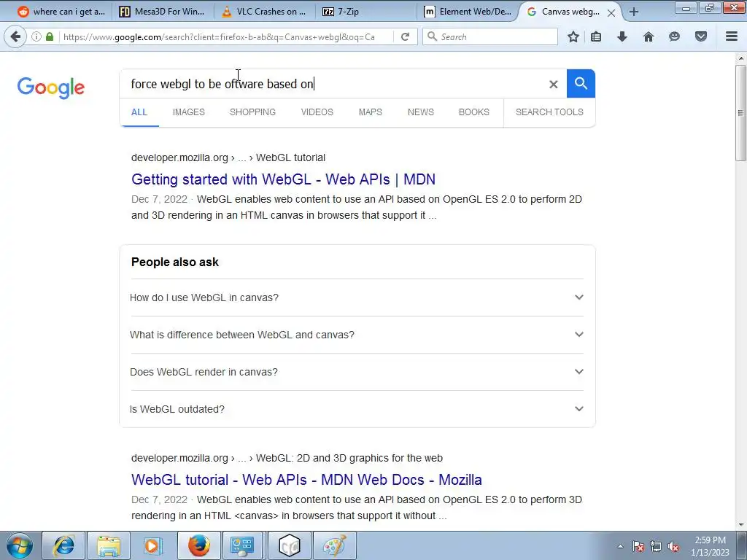Open Windows Explorer folder in taskbar
The image size is (747, 560).
click(109, 545)
